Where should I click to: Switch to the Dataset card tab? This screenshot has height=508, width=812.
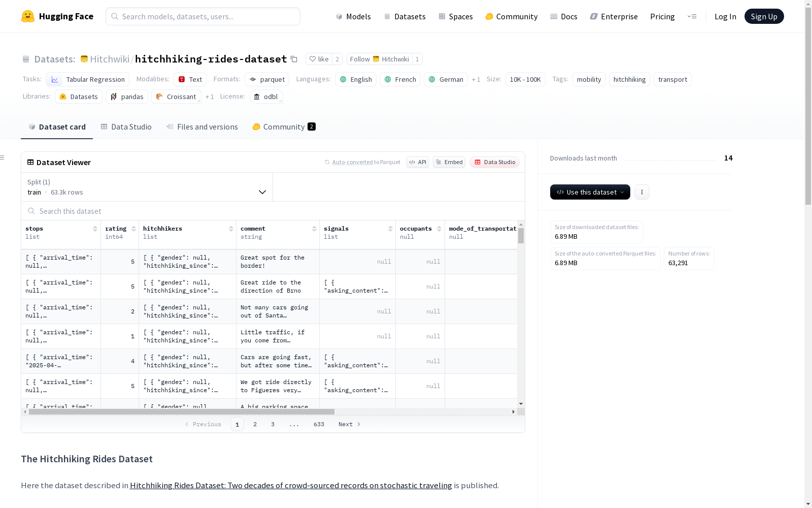(57, 127)
